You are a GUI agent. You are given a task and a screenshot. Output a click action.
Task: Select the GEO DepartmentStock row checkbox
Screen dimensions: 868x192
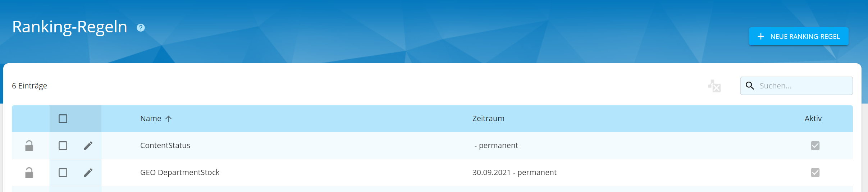[63, 173]
